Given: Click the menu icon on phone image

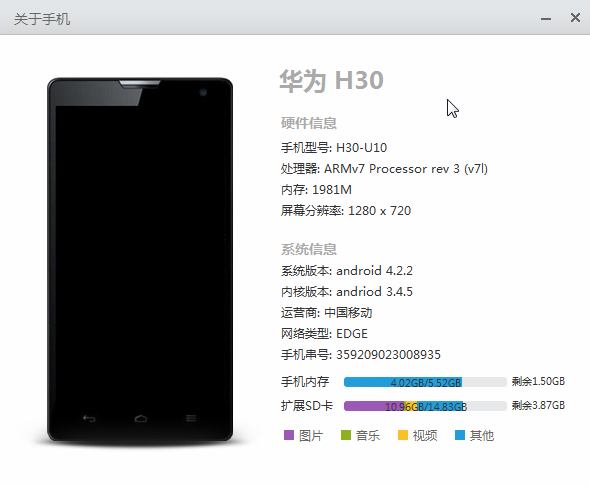Looking at the screenshot, I should tap(191, 418).
